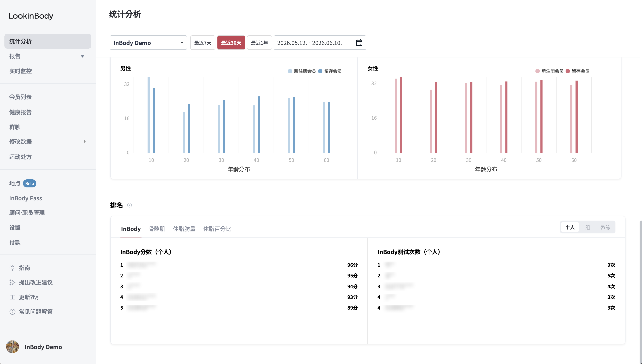Switch ranking view to 个人
Viewport: 642px width, 364px height.
pyautogui.click(x=570, y=227)
